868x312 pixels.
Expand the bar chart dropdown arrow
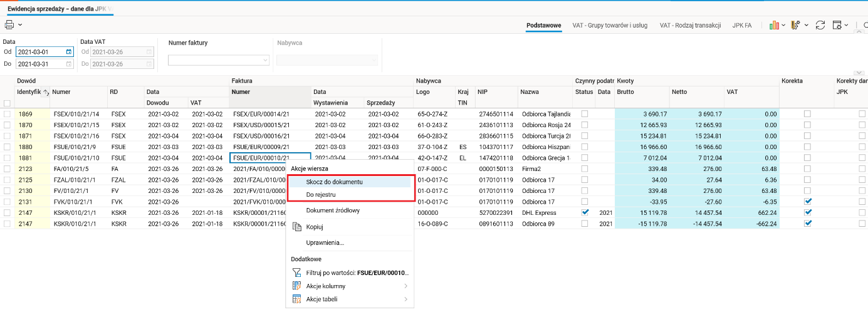pyautogui.click(x=783, y=26)
